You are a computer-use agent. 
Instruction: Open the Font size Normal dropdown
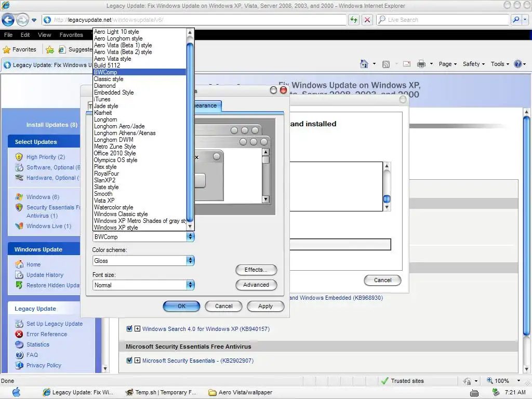[x=143, y=285]
